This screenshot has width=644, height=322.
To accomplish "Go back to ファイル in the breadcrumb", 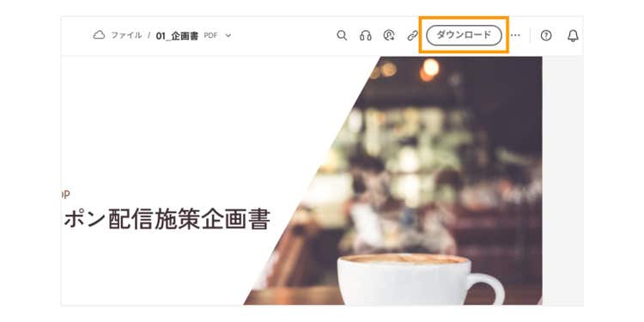I will tap(126, 35).
